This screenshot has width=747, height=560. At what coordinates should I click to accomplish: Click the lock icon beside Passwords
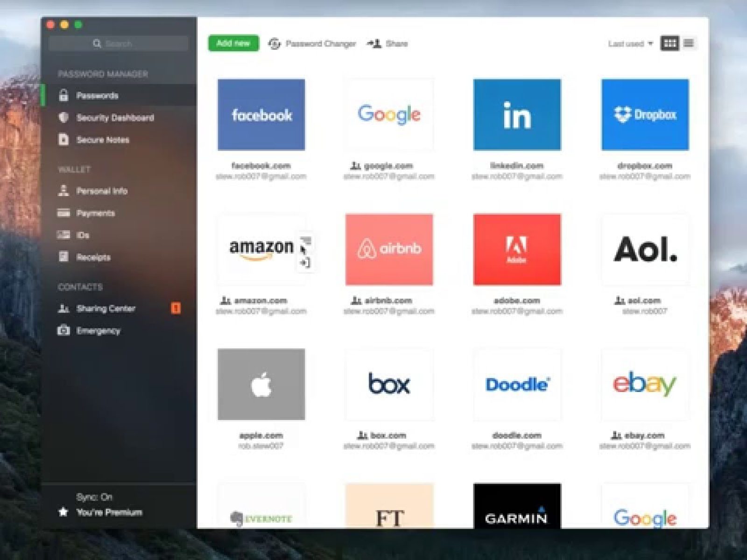(x=63, y=95)
